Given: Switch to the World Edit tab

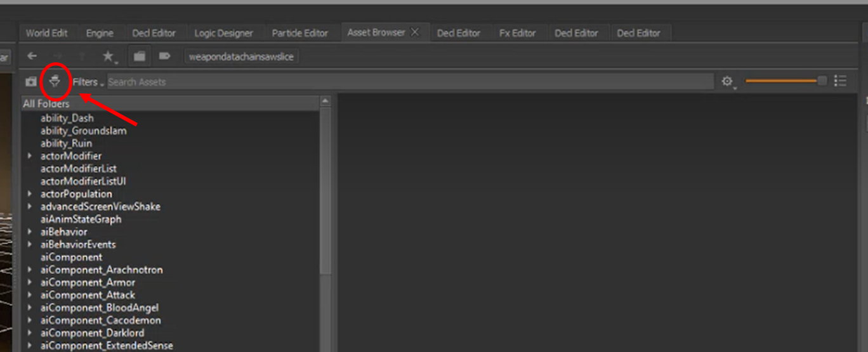Looking at the screenshot, I should (x=46, y=33).
